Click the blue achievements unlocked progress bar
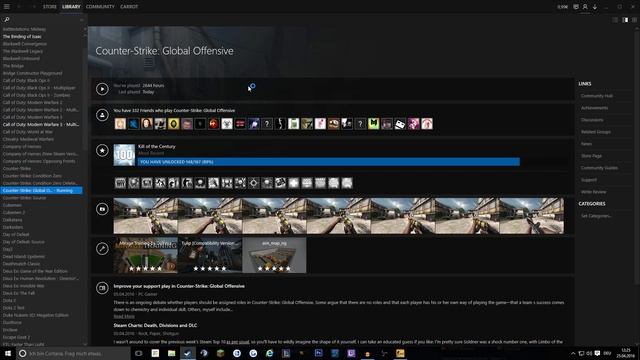640x360 pixels. 329,162
